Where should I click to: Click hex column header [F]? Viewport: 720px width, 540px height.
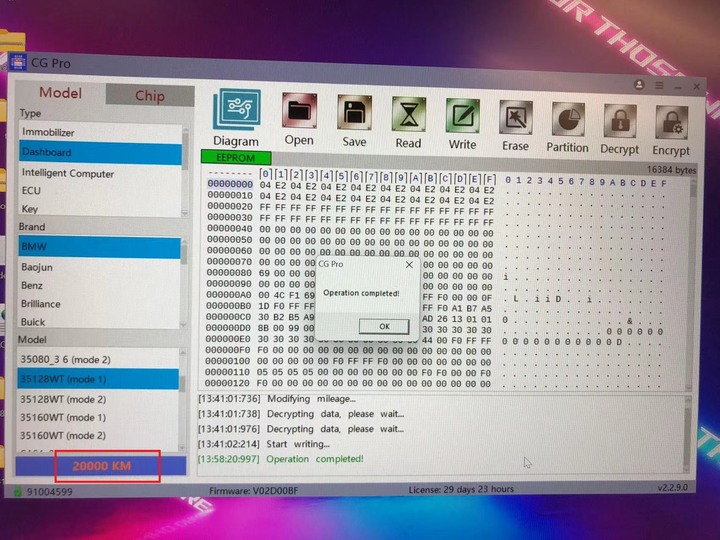(490, 178)
